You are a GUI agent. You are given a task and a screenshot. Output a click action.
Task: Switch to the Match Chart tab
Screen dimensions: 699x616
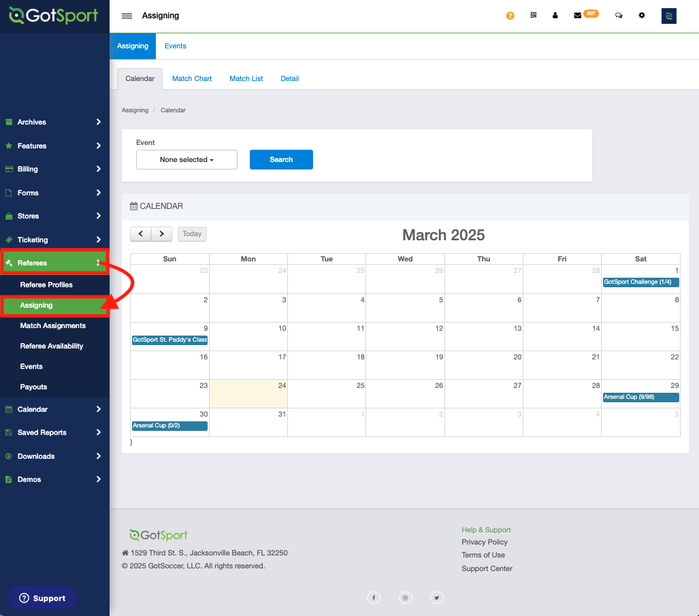tap(192, 78)
